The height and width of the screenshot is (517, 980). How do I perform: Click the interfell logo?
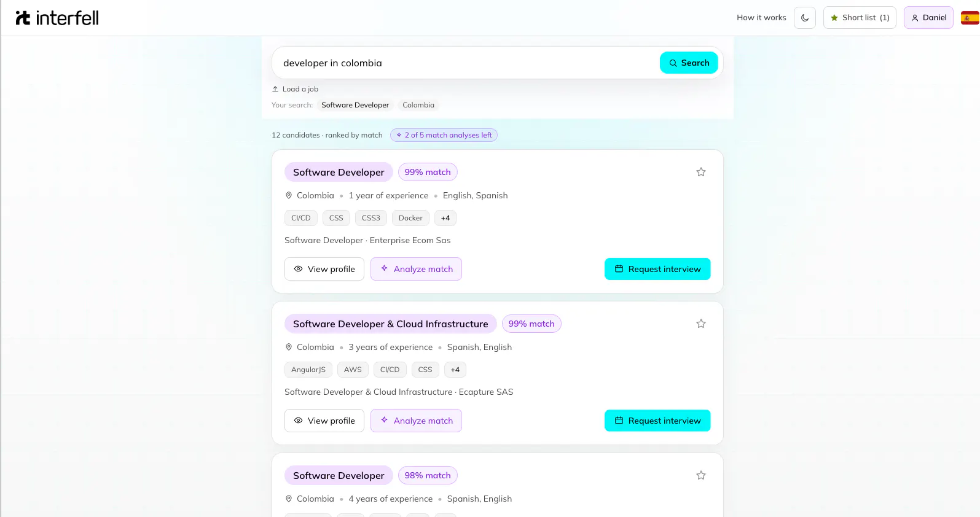[57, 18]
